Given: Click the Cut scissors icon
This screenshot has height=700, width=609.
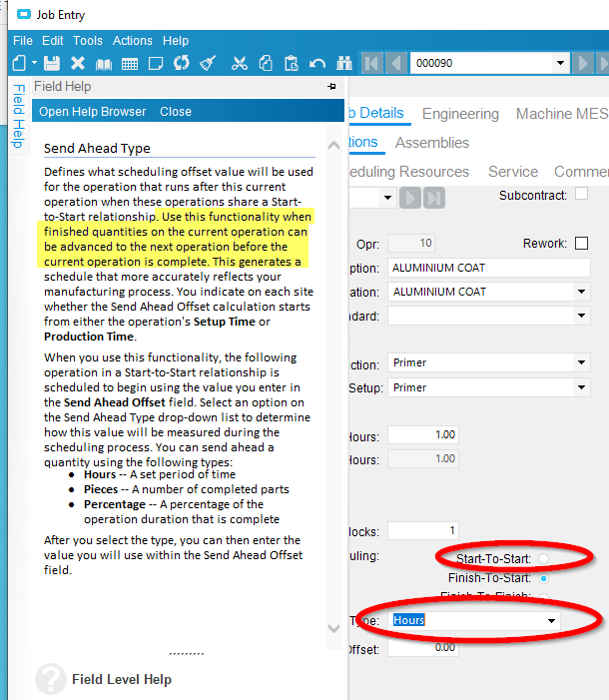Looking at the screenshot, I should click(x=240, y=63).
